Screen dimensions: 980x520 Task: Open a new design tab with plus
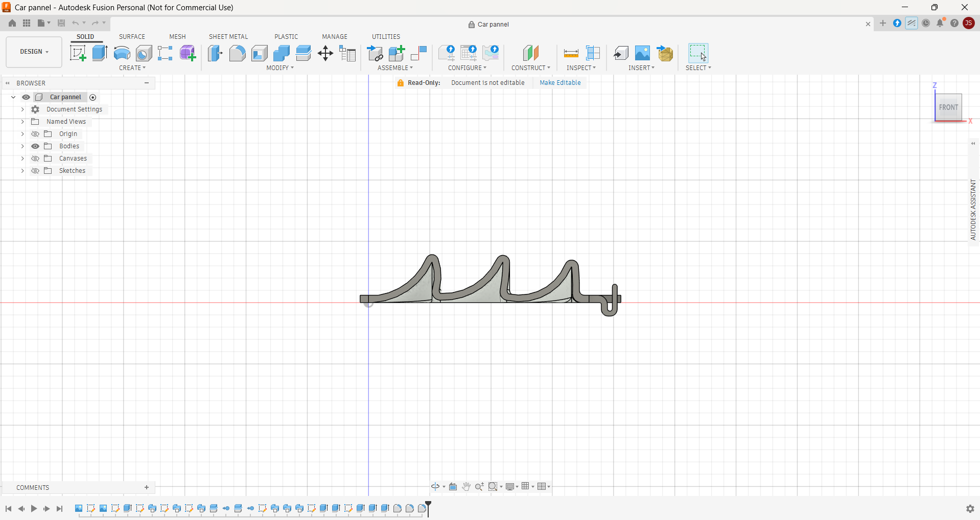(x=882, y=23)
